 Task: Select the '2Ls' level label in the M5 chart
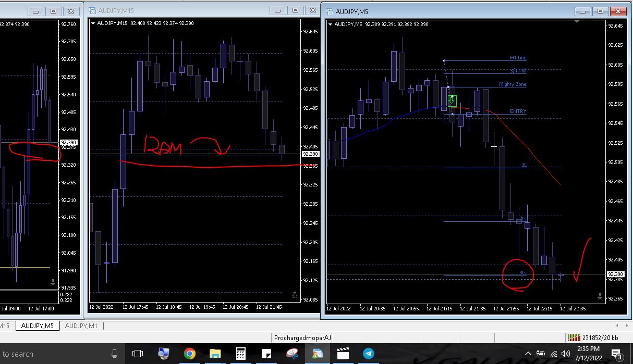tap(523, 219)
